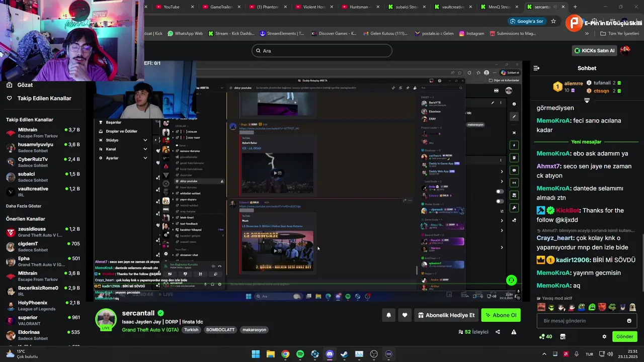
Task: Switch to the Violent Hom tab
Action: pos(314,7)
